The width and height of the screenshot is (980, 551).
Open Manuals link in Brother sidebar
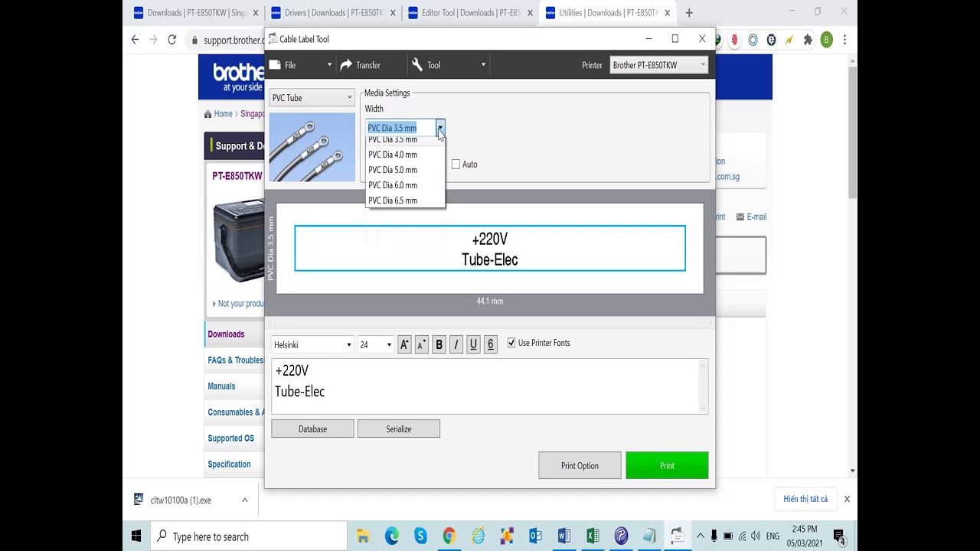(221, 386)
